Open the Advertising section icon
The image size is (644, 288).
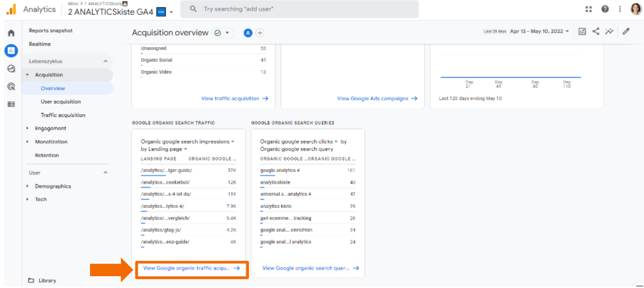11,86
